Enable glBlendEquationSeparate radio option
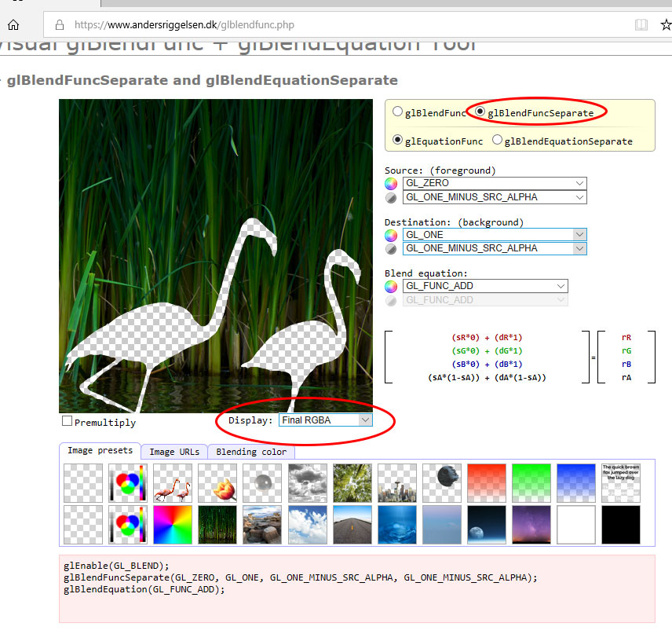This screenshot has height=634, width=672. (497, 141)
